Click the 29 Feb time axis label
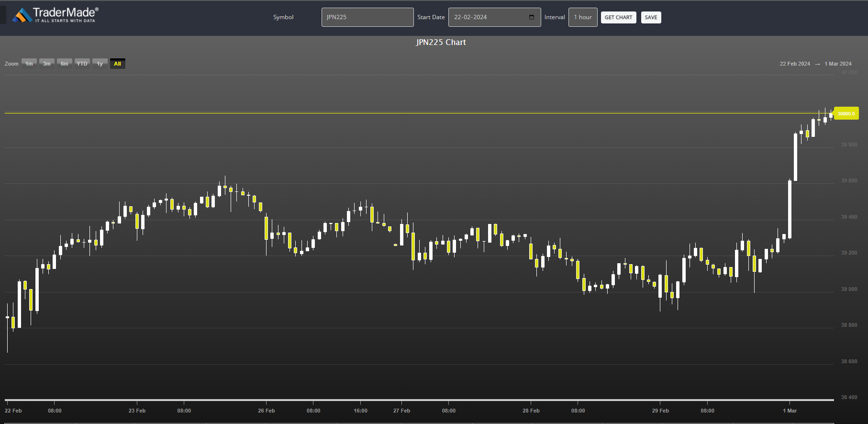The height and width of the screenshot is (424, 868). pos(660,411)
